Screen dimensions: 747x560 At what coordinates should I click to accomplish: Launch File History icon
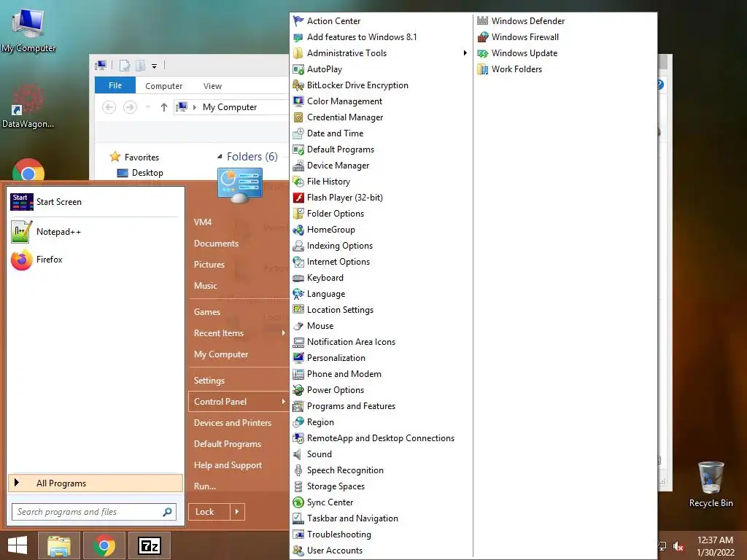click(x=298, y=182)
